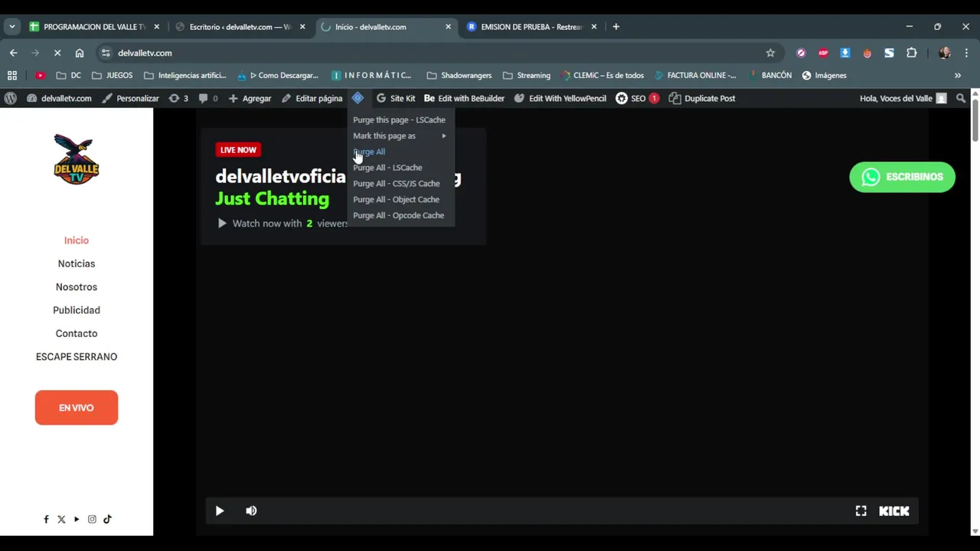980x551 pixels.
Task: Open the Chrome profile avatar
Action: click(x=945, y=53)
